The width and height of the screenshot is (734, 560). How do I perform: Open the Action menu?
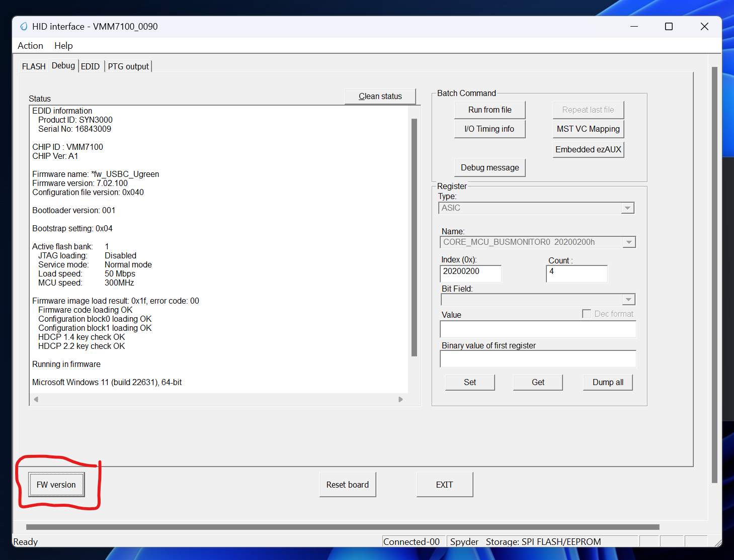tap(30, 46)
